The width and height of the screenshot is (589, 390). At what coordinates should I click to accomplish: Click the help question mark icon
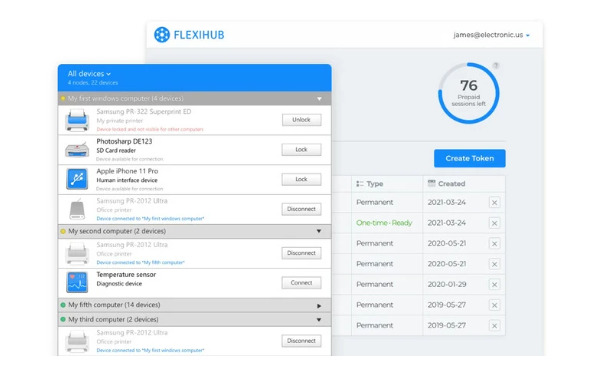(x=496, y=65)
